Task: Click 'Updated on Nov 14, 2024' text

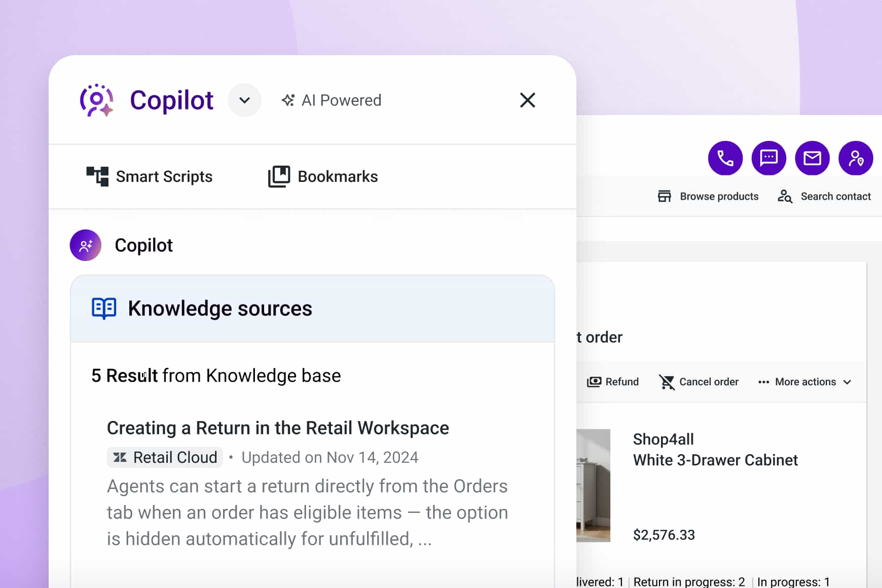Action: pyautogui.click(x=330, y=457)
